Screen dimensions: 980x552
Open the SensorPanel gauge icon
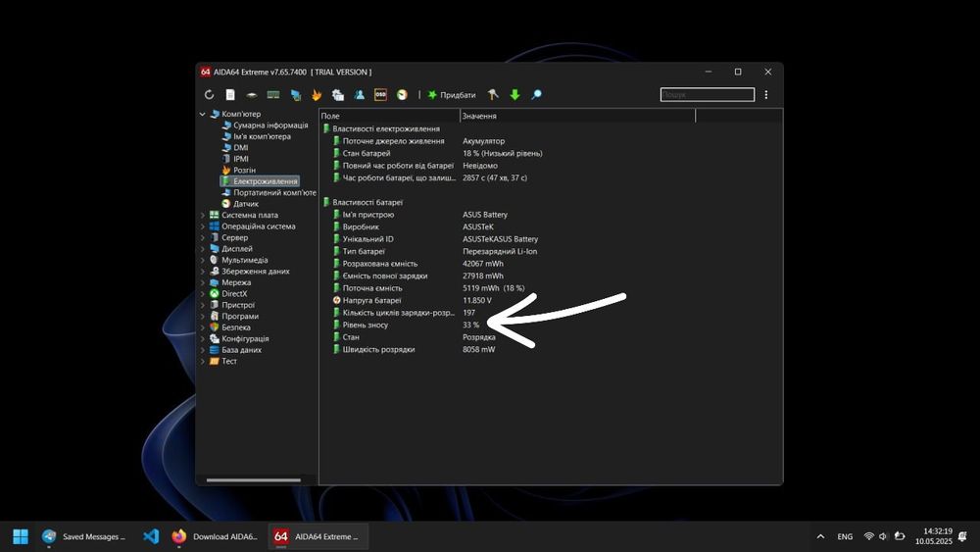pos(402,94)
